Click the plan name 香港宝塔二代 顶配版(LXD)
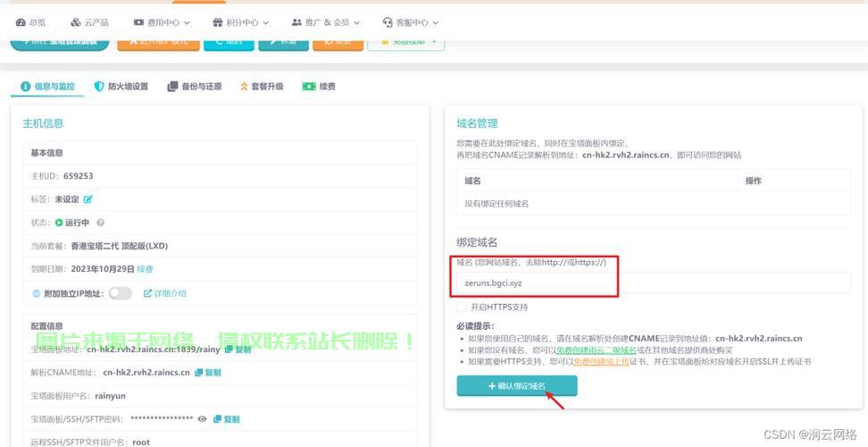The image size is (868, 447). click(119, 246)
